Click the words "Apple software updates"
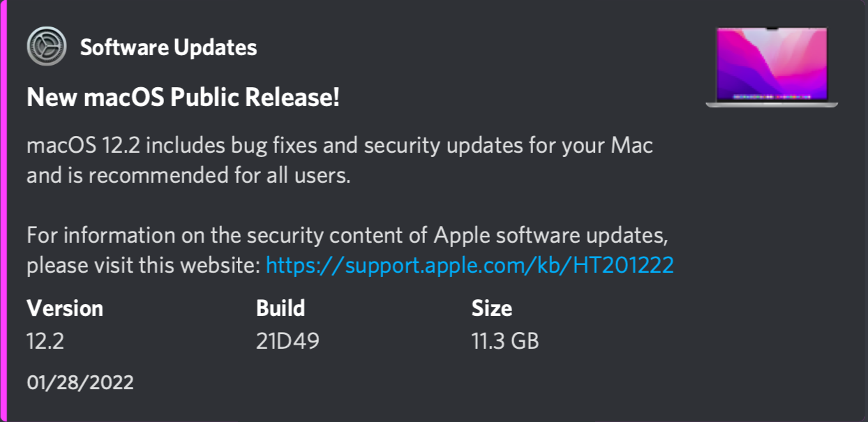Screen dimensions: 868x422 (550, 235)
